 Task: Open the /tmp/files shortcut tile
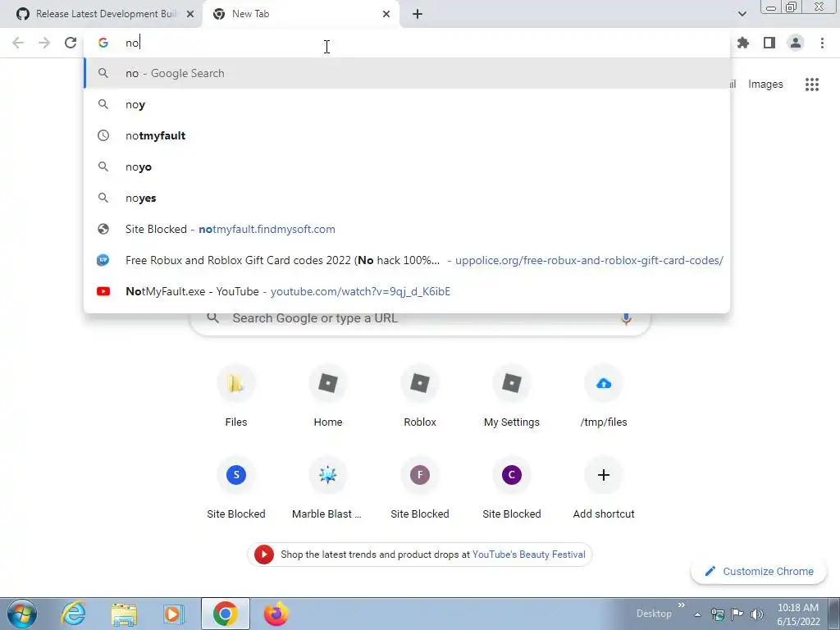tap(604, 398)
